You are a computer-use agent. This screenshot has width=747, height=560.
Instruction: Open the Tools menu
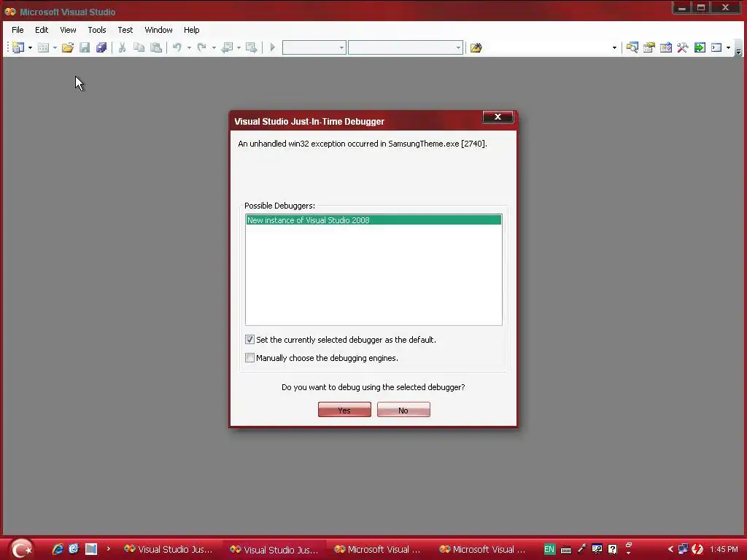pyautogui.click(x=97, y=29)
